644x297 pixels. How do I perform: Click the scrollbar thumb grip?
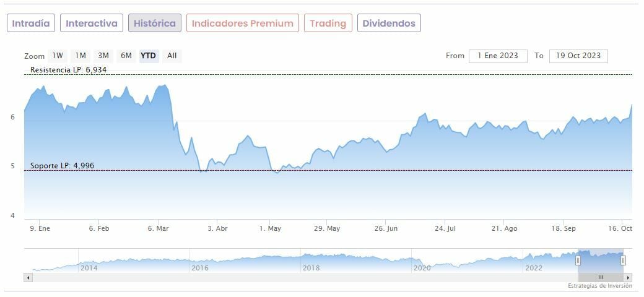click(600, 277)
